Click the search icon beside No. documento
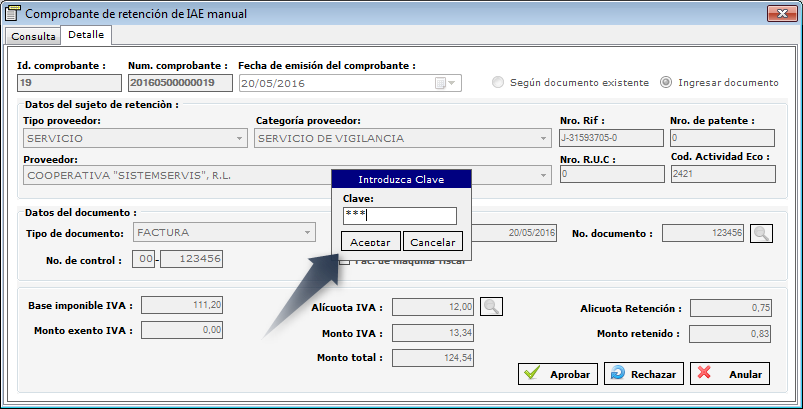 tap(762, 233)
